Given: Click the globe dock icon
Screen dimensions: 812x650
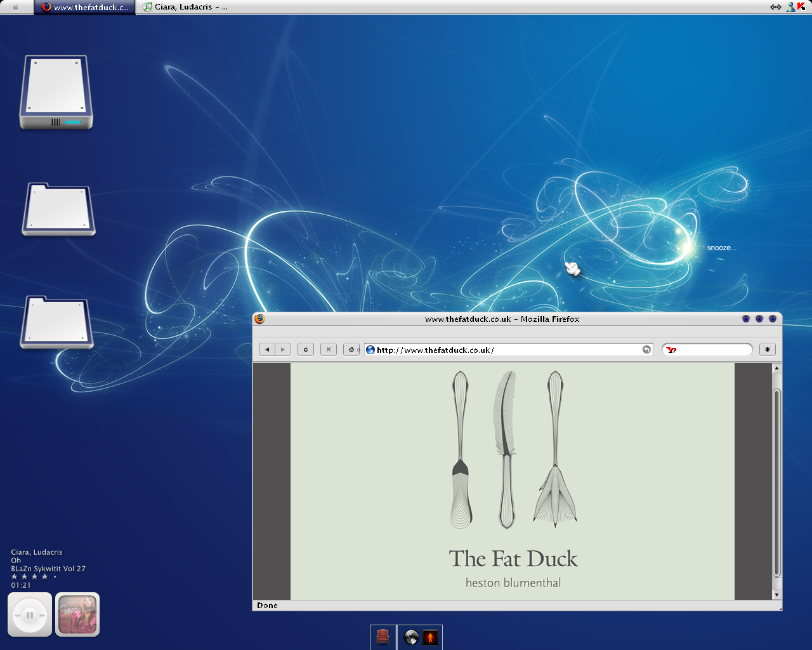Looking at the screenshot, I should tap(411, 637).
